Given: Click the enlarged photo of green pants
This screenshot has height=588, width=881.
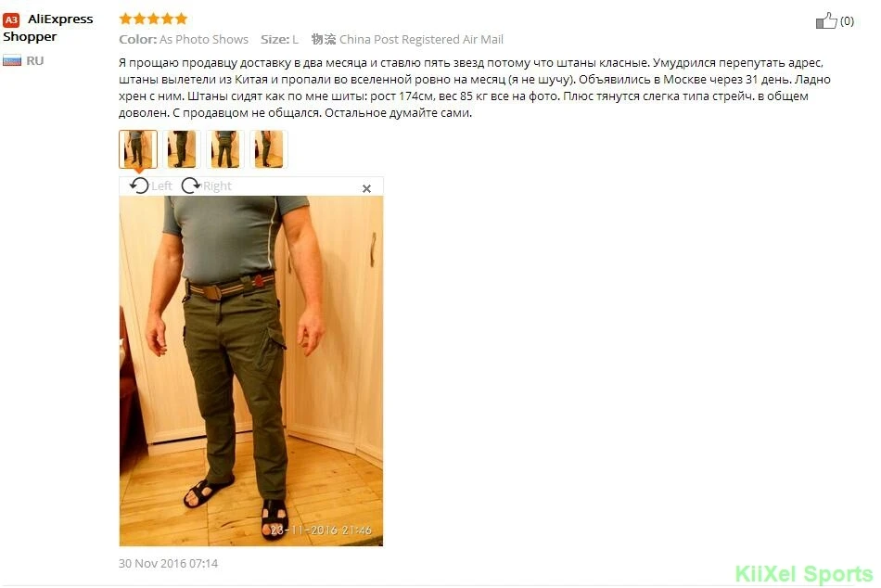Looking at the screenshot, I should point(251,371).
